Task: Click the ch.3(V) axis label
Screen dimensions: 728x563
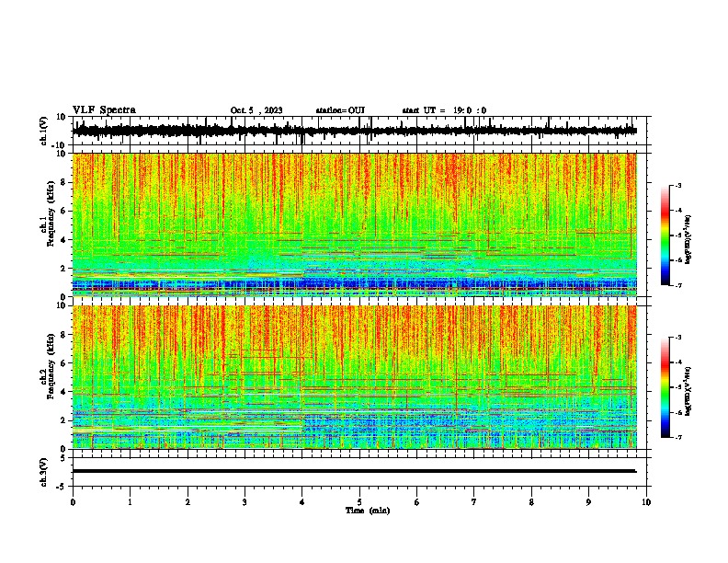Action: tap(45, 472)
